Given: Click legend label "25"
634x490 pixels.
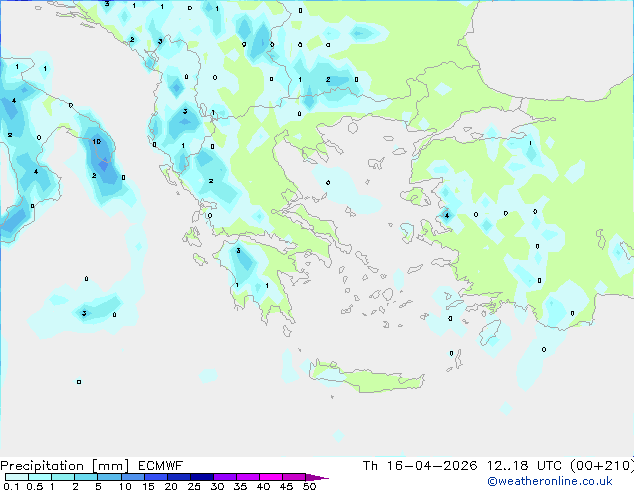Looking at the screenshot, I should (x=194, y=486).
